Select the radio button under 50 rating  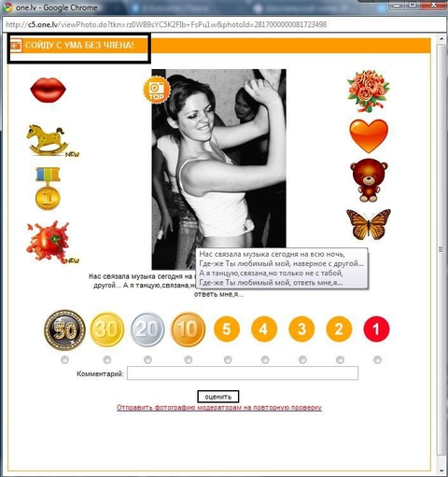(x=64, y=360)
